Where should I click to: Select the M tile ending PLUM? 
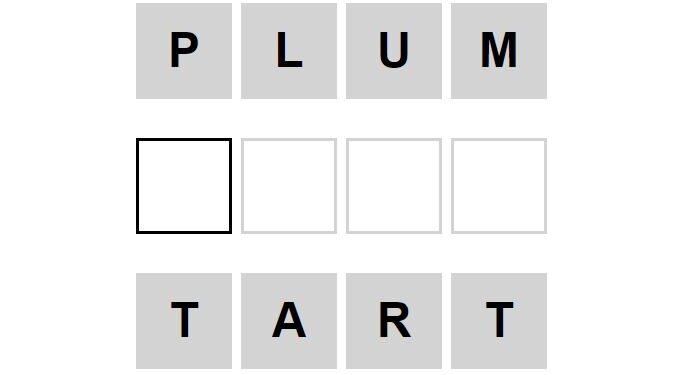(499, 51)
